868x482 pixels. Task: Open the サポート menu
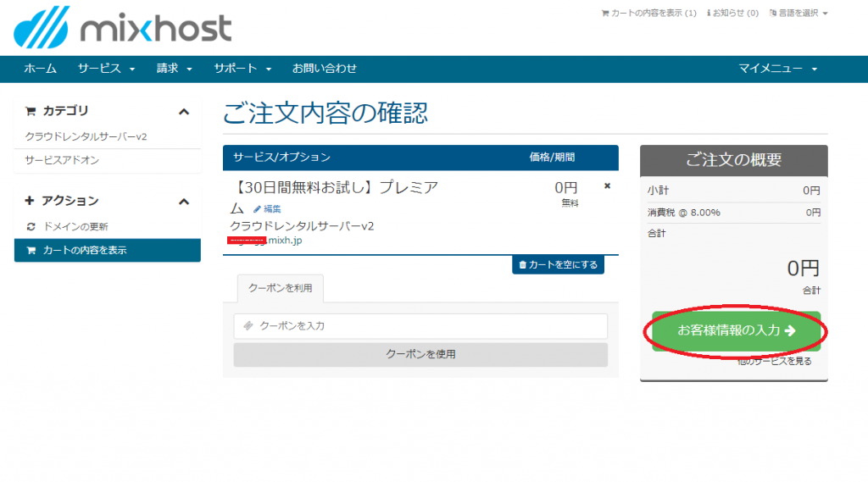(x=242, y=69)
